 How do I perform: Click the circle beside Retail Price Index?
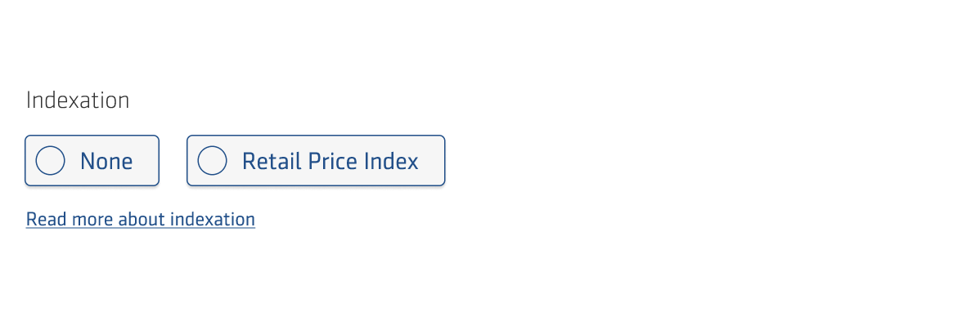(x=213, y=161)
